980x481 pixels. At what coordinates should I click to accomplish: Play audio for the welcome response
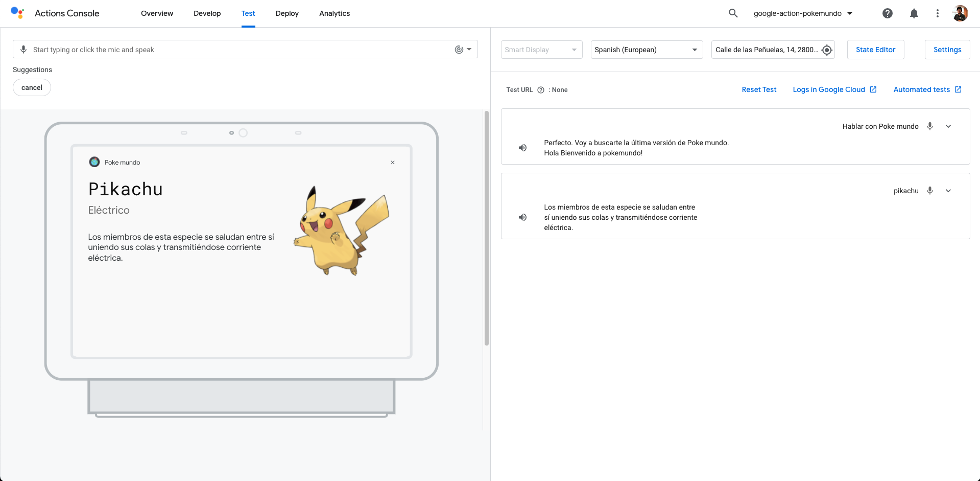tap(522, 148)
